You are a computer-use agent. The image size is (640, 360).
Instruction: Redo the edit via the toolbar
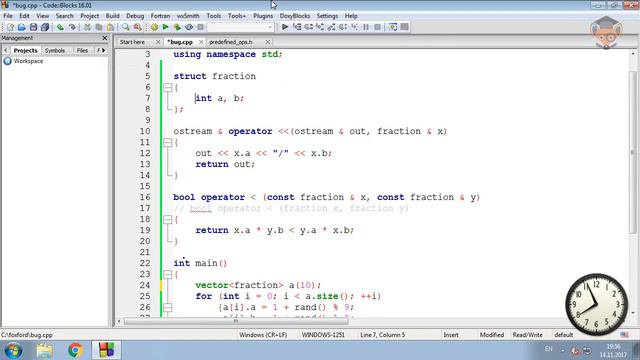click(72, 27)
